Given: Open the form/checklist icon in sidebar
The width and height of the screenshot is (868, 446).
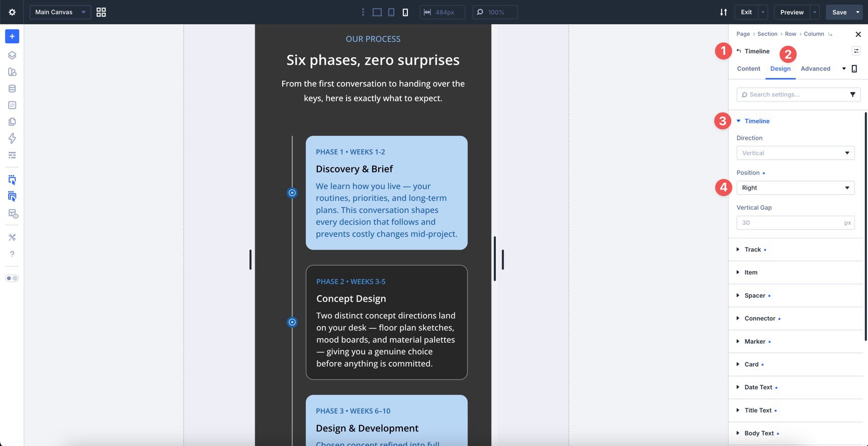Looking at the screenshot, I should 12,105.
